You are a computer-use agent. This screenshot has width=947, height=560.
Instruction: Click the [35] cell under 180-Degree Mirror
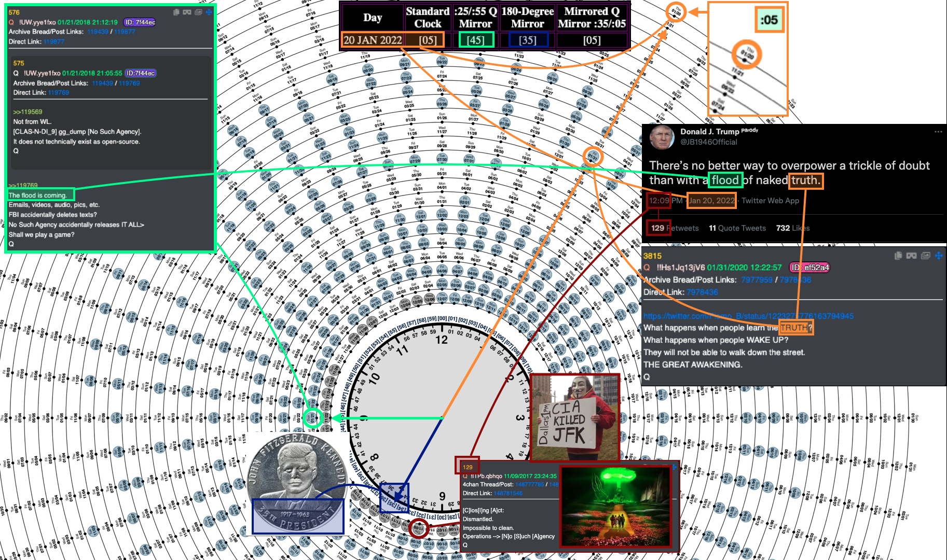tap(528, 40)
